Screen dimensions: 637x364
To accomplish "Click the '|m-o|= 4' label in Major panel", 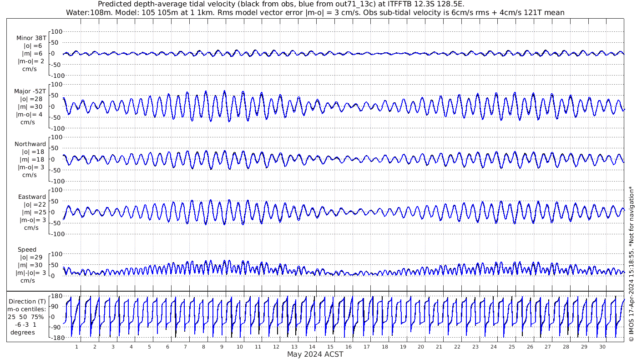I will 30,115.
